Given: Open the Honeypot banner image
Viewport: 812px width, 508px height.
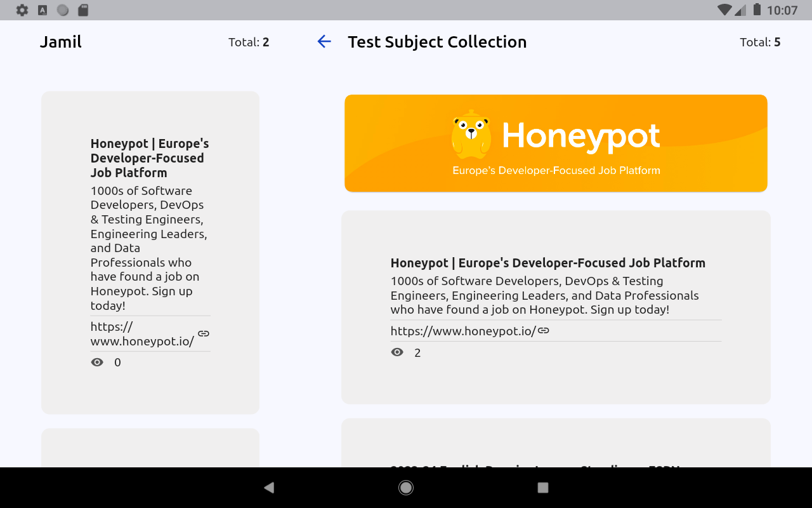Looking at the screenshot, I should (556, 144).
